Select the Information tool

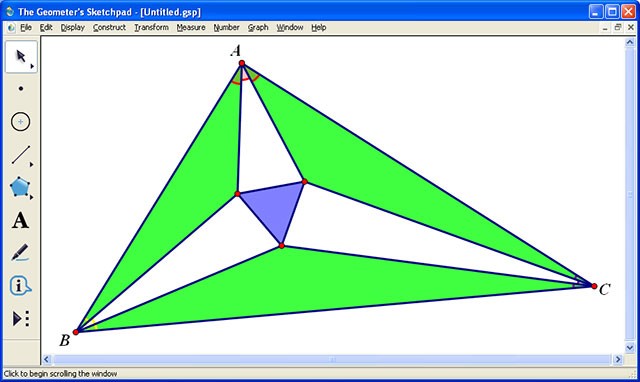pyautogui.click(x=20, y=285)
